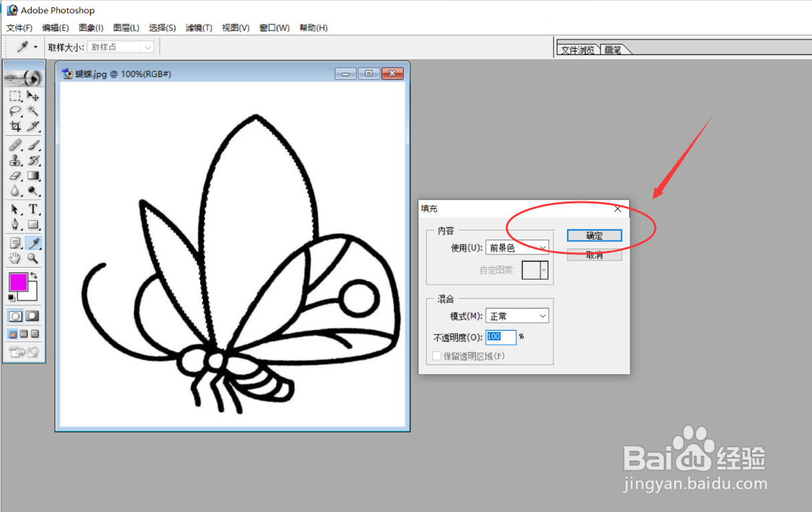Jump to ImageReady

(x=24, y=351)
